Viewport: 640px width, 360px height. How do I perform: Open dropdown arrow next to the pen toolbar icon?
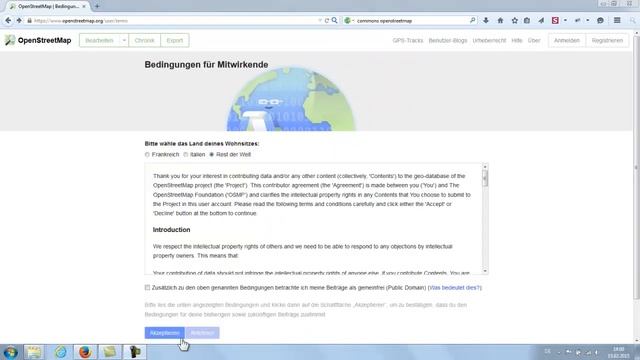click(588, 20)
